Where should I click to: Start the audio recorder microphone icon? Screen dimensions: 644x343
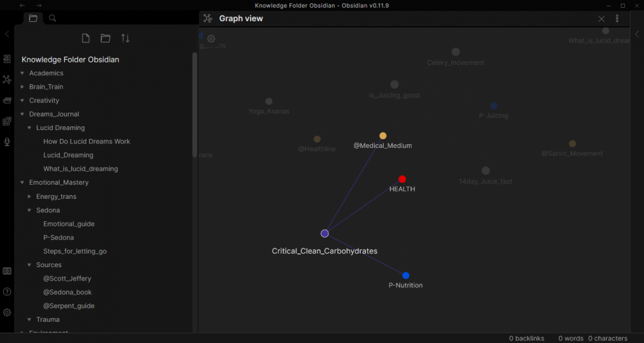click(x=7, y=142)
